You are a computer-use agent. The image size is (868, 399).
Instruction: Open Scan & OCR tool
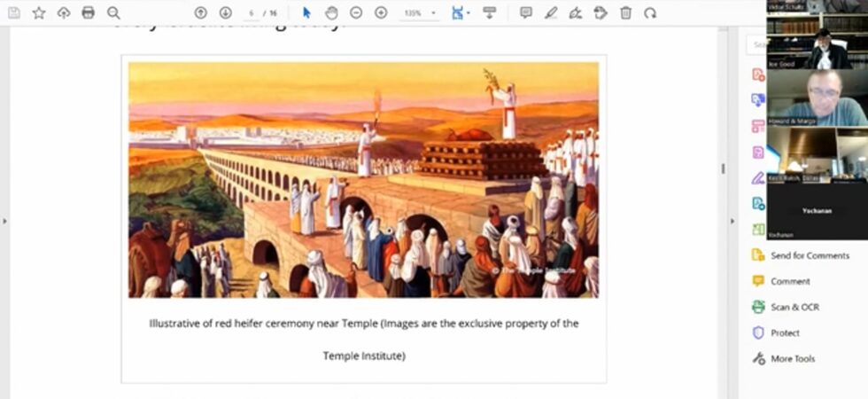[x=794, y=307]
